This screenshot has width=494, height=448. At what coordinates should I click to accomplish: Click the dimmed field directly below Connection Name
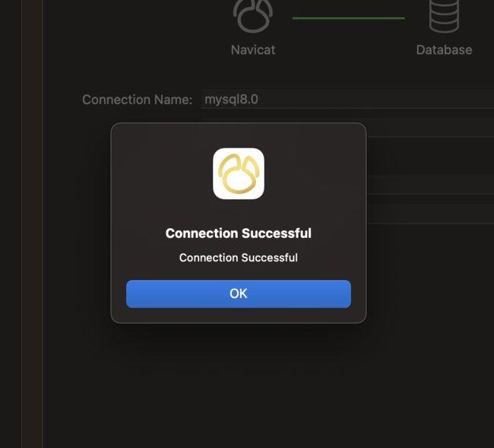[x=430, y=128]
